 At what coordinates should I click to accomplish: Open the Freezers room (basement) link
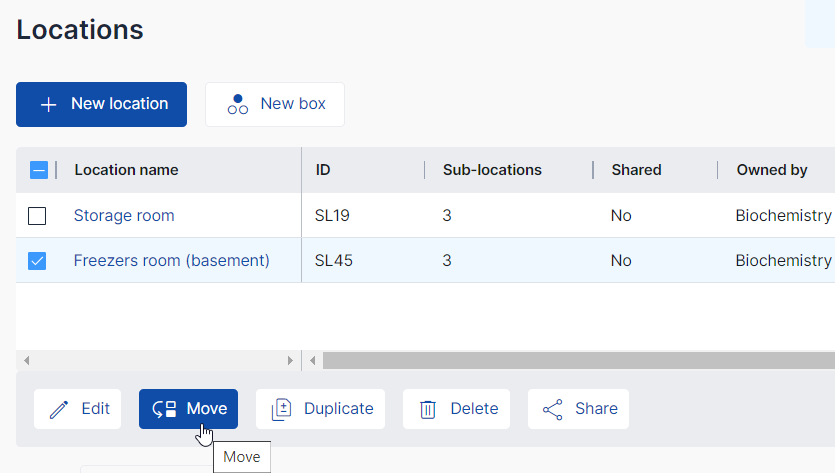pos(172,261)
